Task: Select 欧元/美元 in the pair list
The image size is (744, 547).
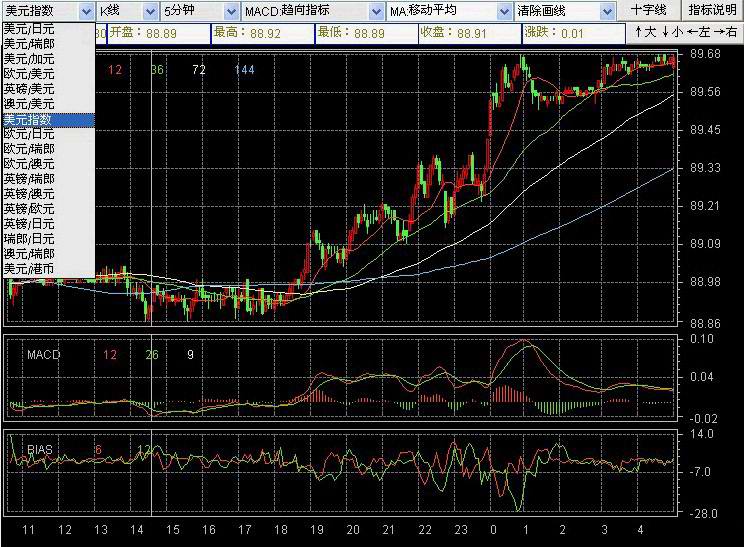Action: (x=48, y=74)
